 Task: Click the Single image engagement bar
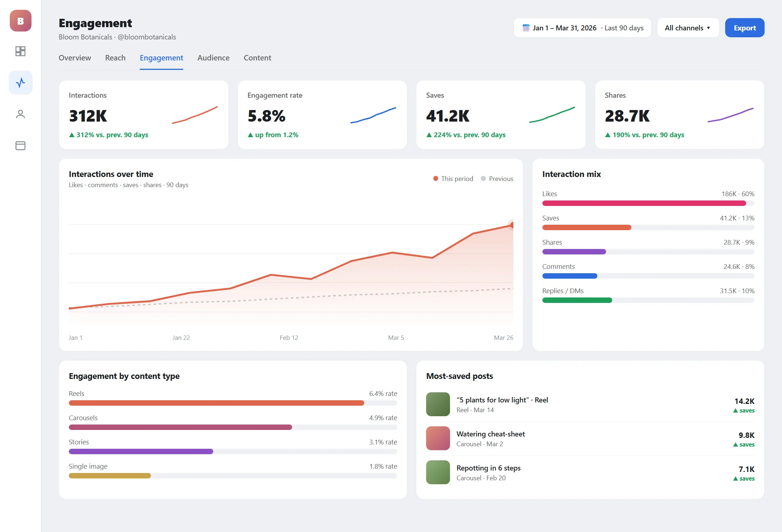click(233, 476)
